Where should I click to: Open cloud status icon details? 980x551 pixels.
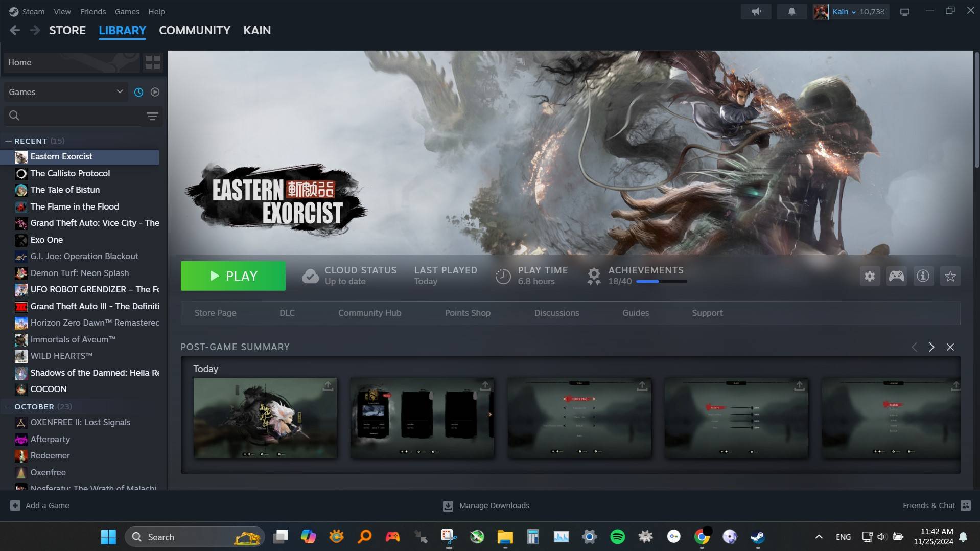coord(310,276)
